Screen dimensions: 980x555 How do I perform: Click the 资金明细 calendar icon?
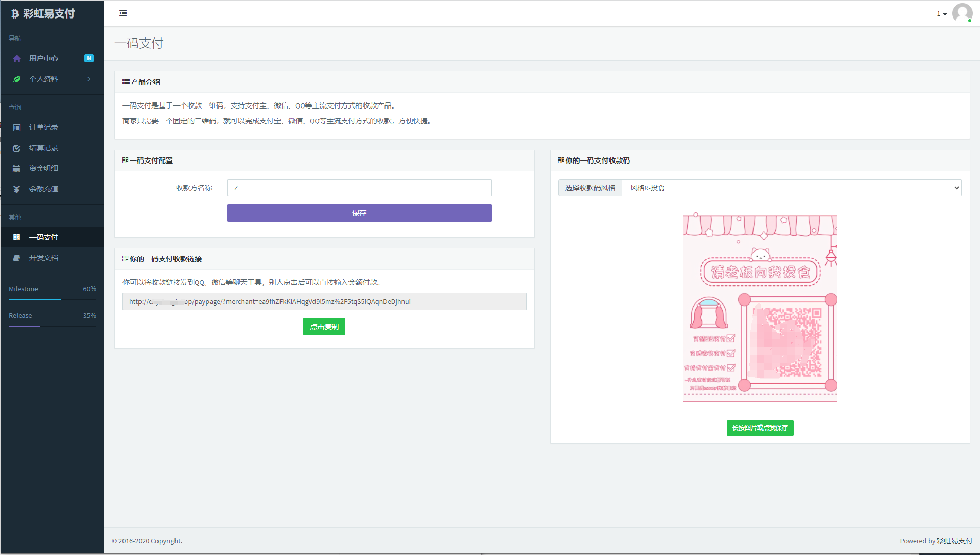[x=16, y=169]
